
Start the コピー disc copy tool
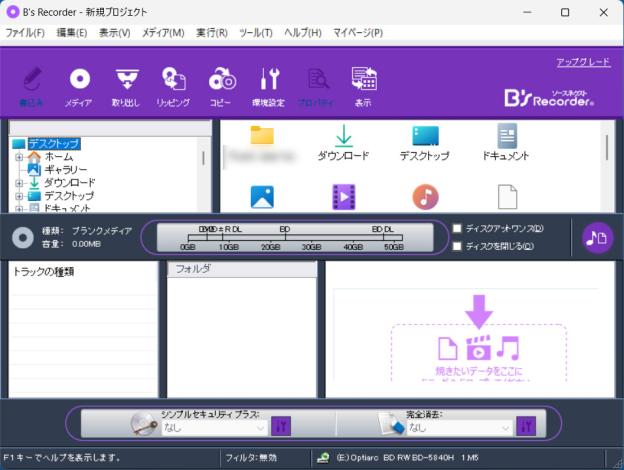pos(221,87)
